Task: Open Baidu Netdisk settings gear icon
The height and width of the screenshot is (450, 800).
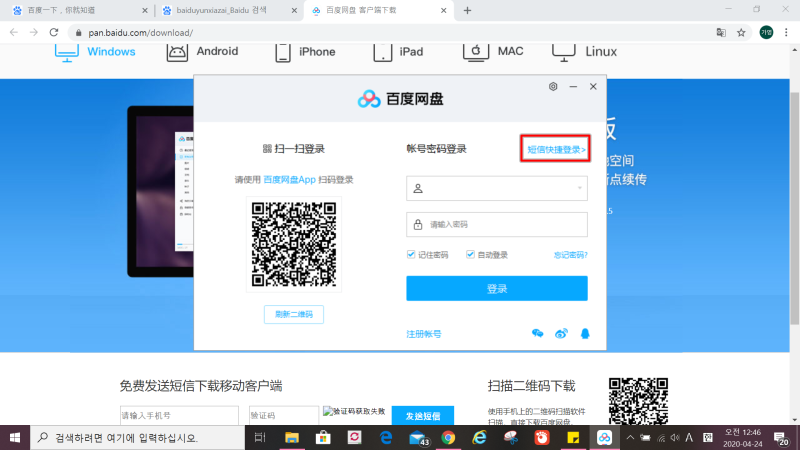Action: click(553, 86)
